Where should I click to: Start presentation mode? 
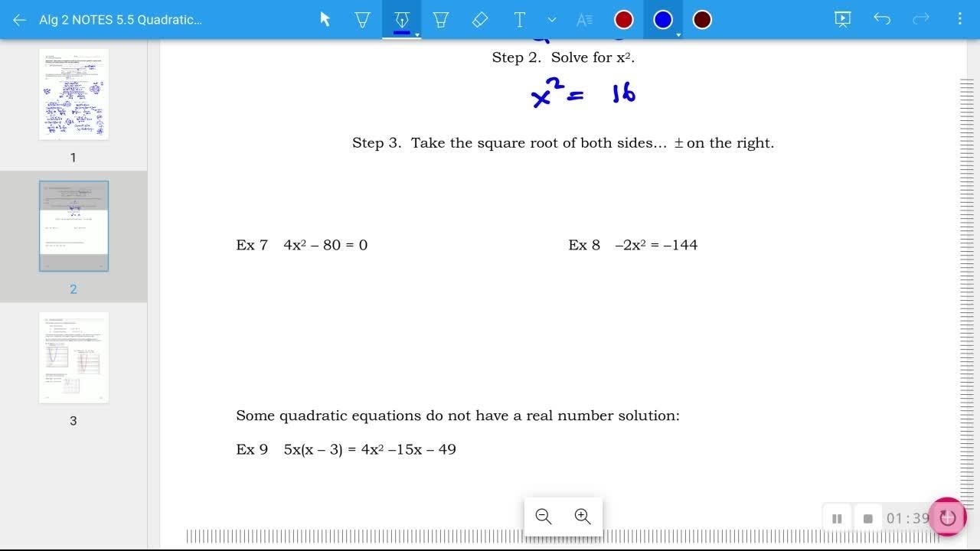click(x=842, y=20)
